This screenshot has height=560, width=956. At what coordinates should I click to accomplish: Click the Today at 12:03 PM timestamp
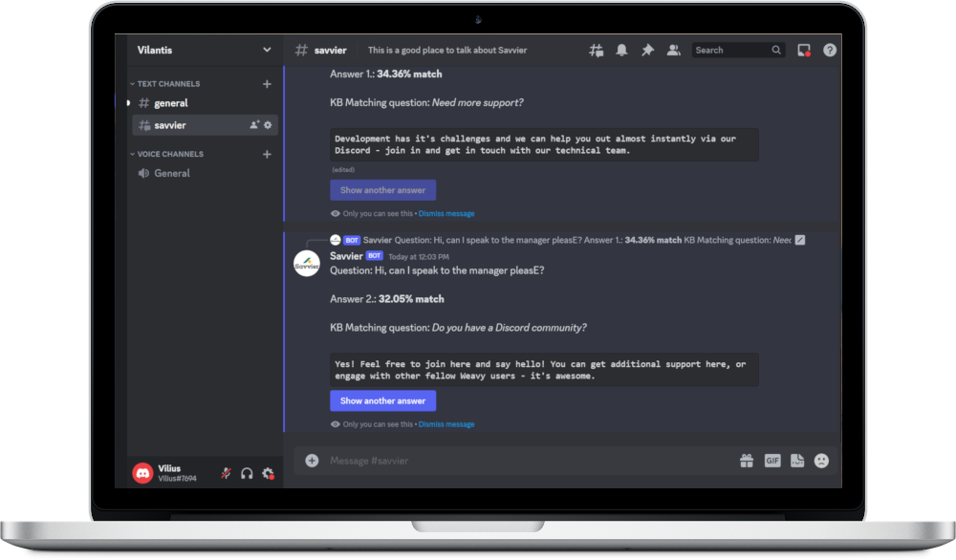point(419,257)
